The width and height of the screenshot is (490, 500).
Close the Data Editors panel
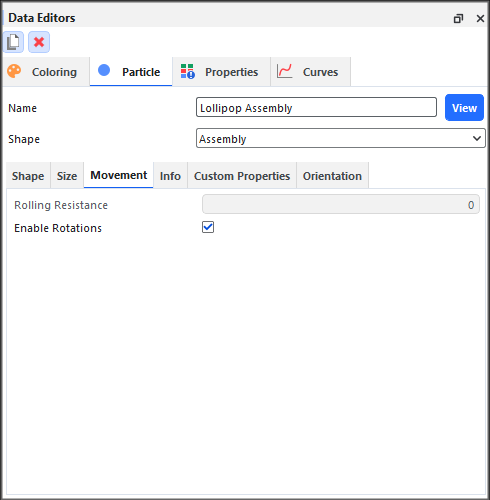480,19
